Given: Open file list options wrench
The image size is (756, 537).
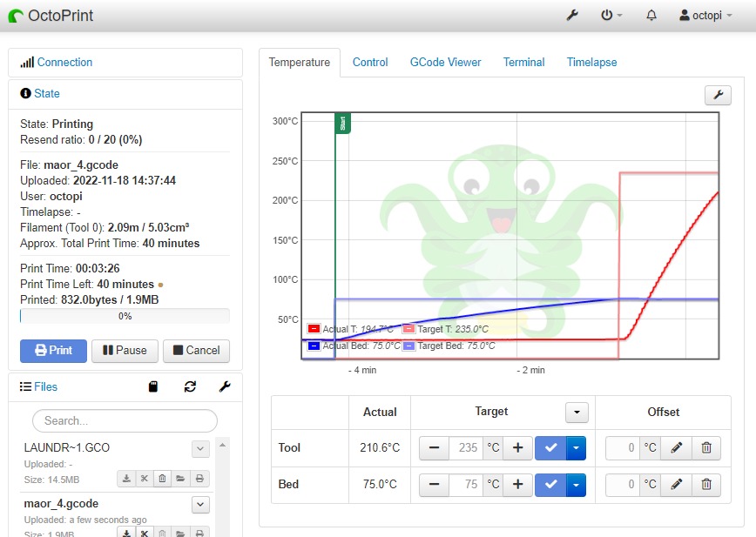Looking at the screenshot, I should (x=225, y=386).
